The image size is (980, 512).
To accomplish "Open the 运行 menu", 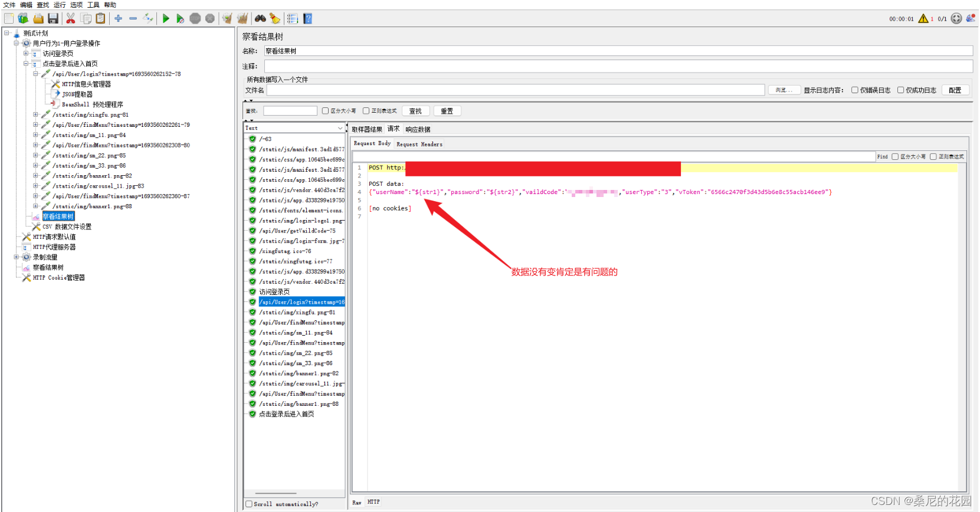I will tap(60, 5).
